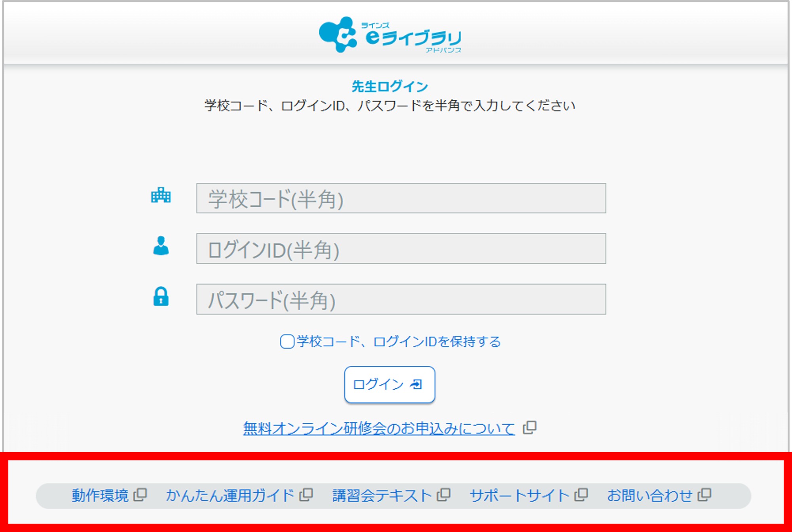The width and height of the screenshot is (792, 532).
Task: Enable the 学校コード、ログインIDを保持する checkbox
Action: point(287,341)
